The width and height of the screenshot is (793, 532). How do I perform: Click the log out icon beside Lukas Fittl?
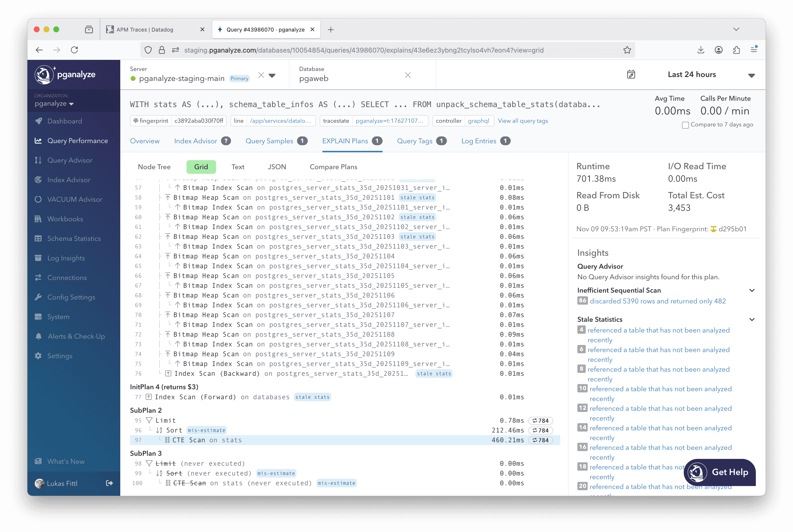109,483
